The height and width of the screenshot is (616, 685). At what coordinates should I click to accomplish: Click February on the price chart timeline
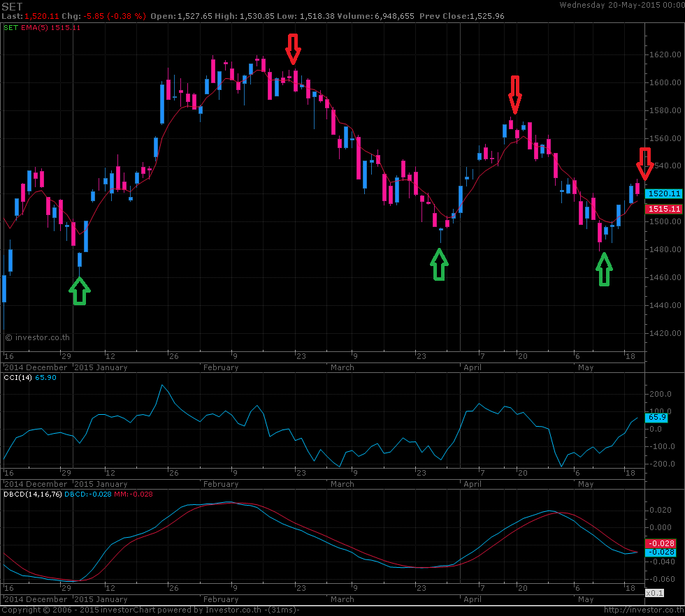coord(221,367)
